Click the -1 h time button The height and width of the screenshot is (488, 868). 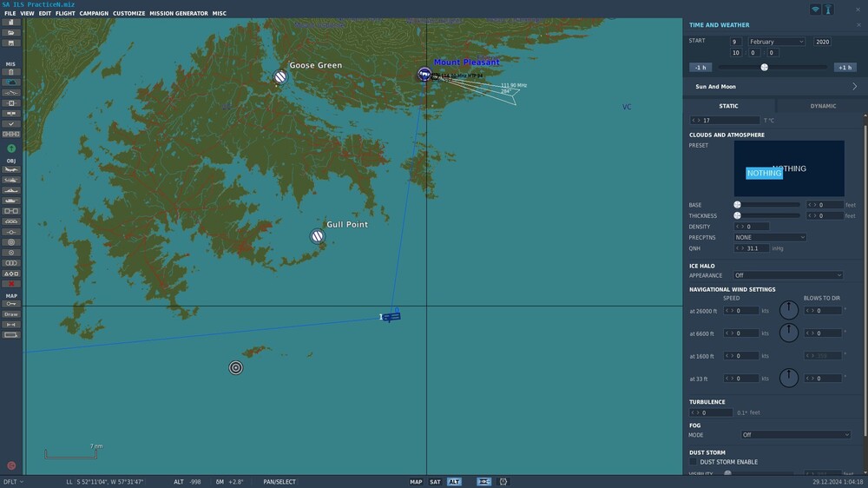tap(700, 68)
